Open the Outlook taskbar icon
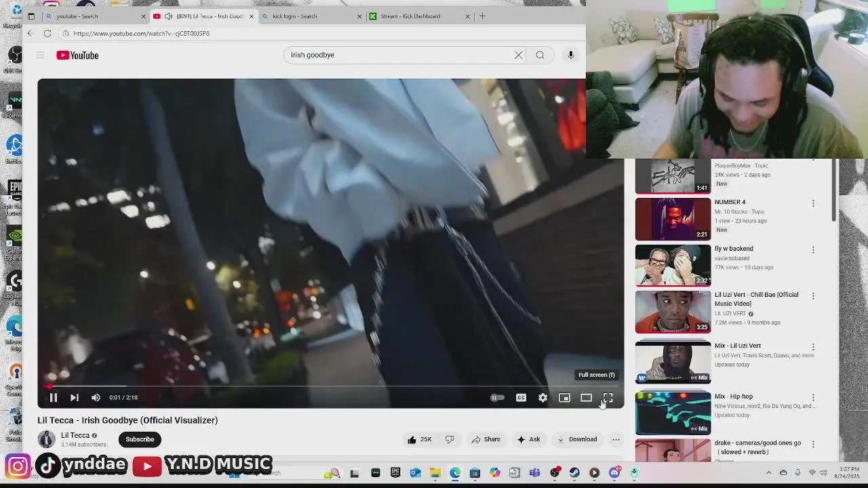This screenshot has width=868, height=488. (x=415, y=473)
